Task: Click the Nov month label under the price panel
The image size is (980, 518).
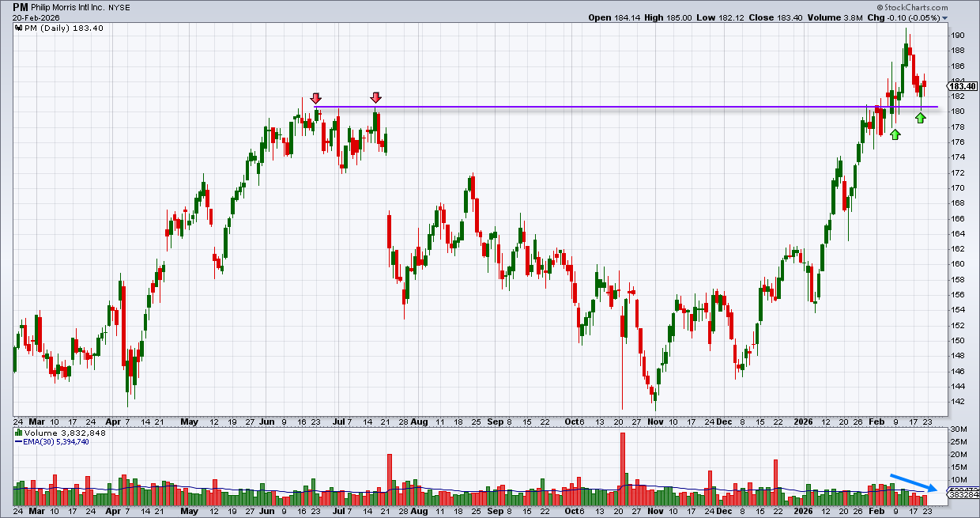Action: click(x=655, y=422)
